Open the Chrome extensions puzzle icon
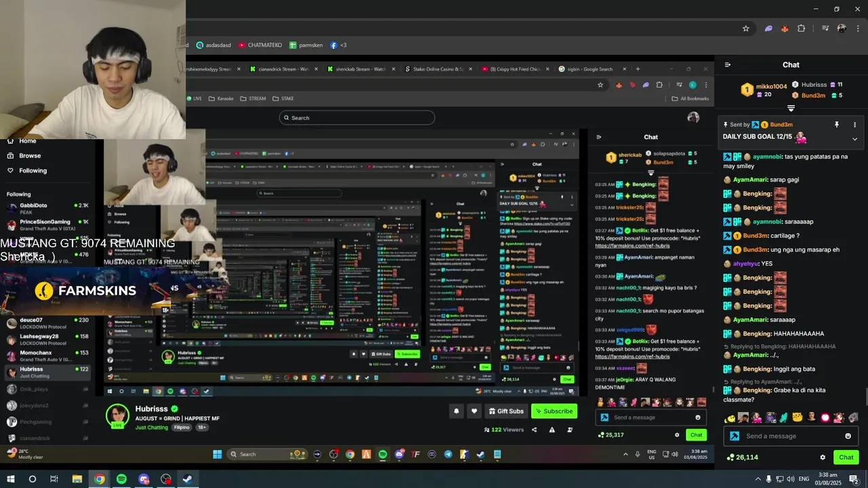The height and width of the screenshot is (488, 868). (x=801, y=28)
